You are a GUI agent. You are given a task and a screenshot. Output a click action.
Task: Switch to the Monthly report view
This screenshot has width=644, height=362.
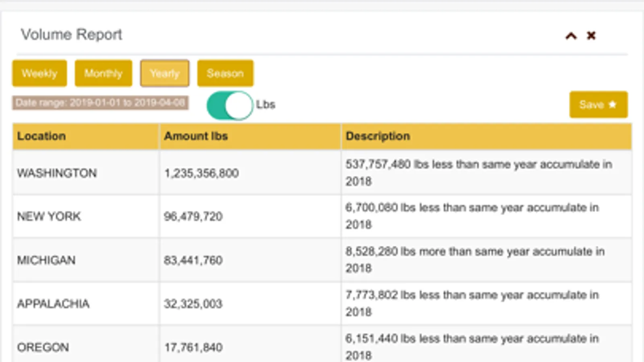(x=103, y=73)
